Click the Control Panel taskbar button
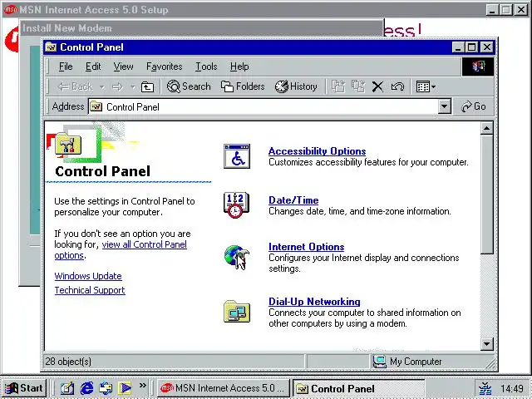 (358, 388)
